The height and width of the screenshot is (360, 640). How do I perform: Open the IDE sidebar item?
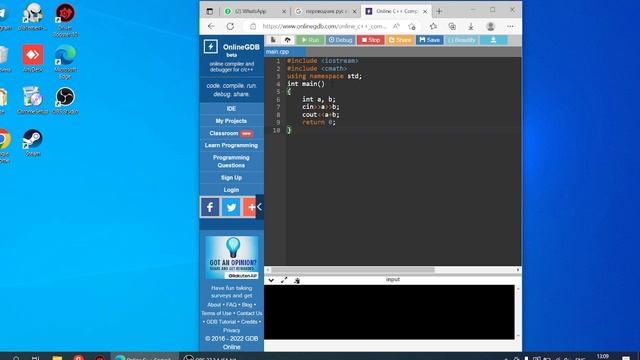231,109
